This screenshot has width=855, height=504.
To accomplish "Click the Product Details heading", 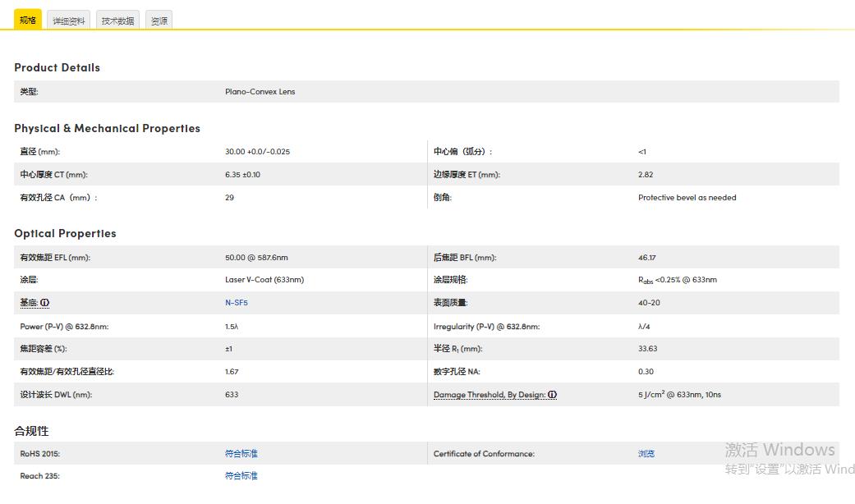I will (57, 68).
